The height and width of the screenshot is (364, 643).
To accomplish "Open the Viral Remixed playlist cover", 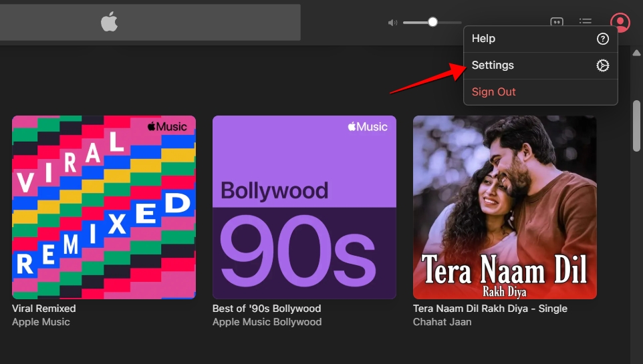I will tap(104, 208).
